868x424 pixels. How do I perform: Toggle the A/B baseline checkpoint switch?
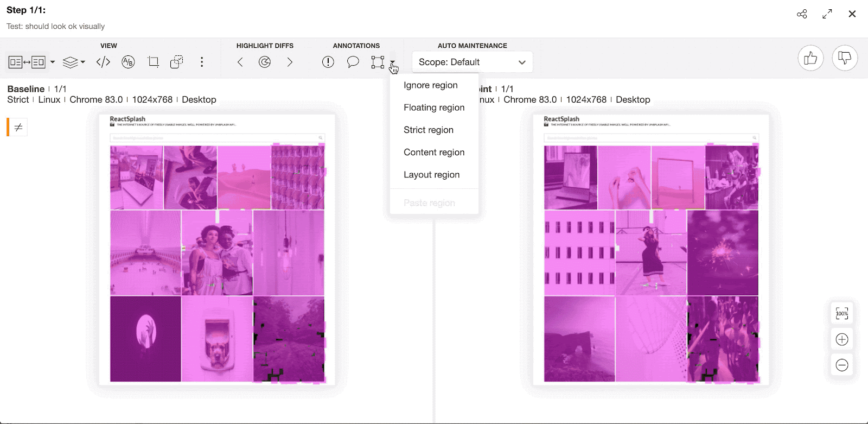(128, 62)
